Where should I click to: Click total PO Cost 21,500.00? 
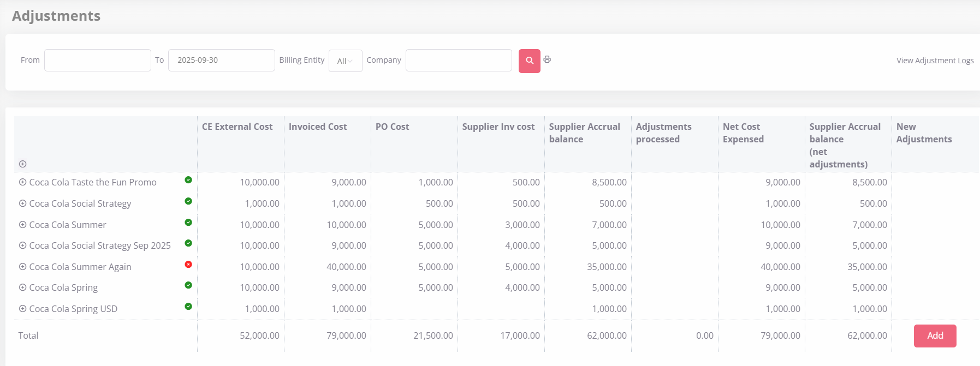[x=433, y=335]
